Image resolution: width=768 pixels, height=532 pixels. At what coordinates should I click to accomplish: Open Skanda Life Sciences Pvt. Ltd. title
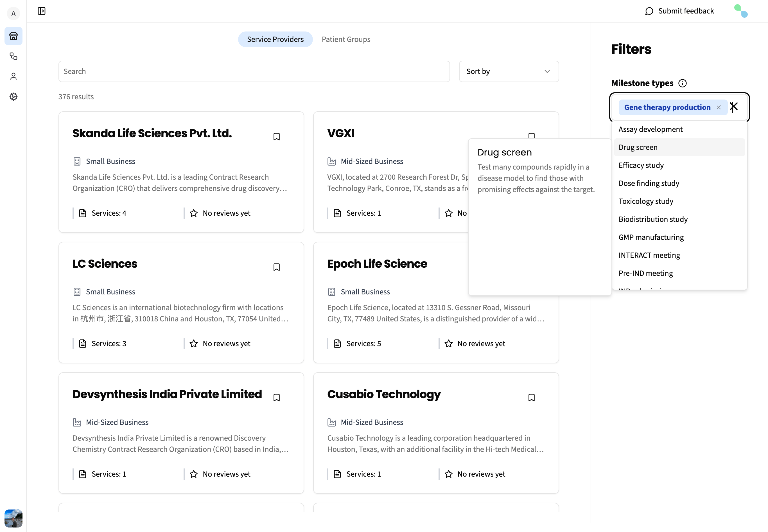[152, 133]
